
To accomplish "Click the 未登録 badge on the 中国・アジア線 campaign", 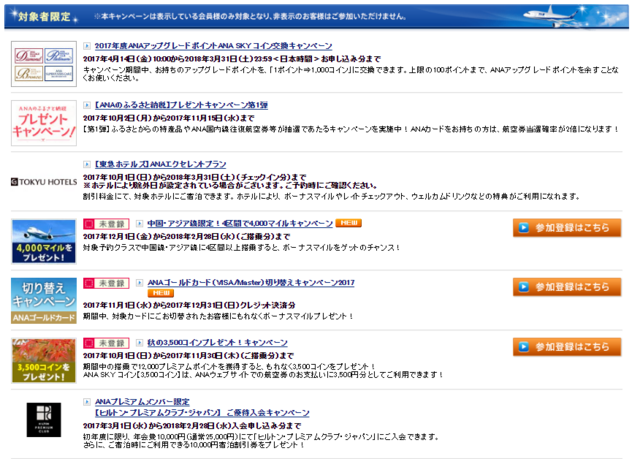I will (106, 224).
